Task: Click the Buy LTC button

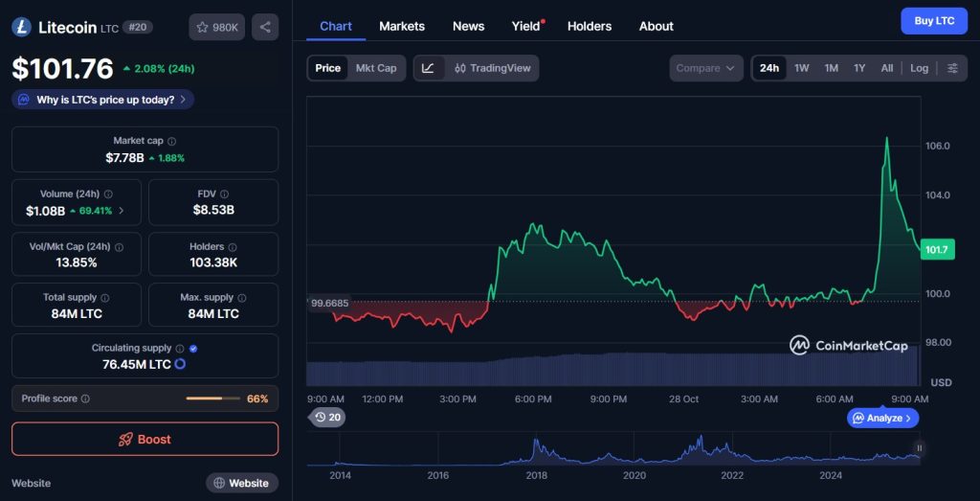Action: [934, 21]
